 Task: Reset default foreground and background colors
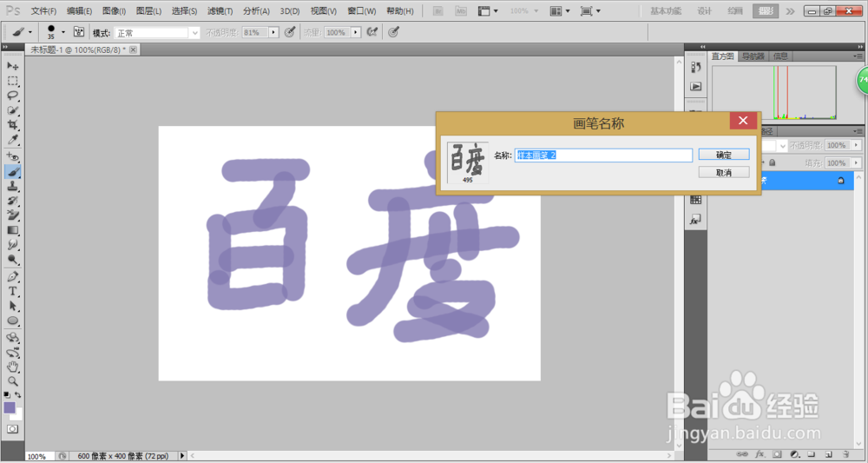[x=7, y=395]
